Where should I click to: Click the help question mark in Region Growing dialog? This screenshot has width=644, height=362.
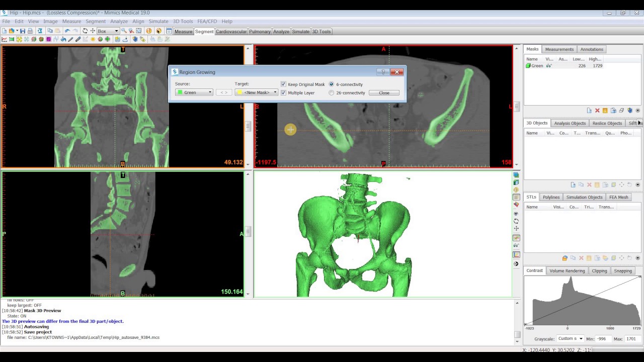[383, 72]
